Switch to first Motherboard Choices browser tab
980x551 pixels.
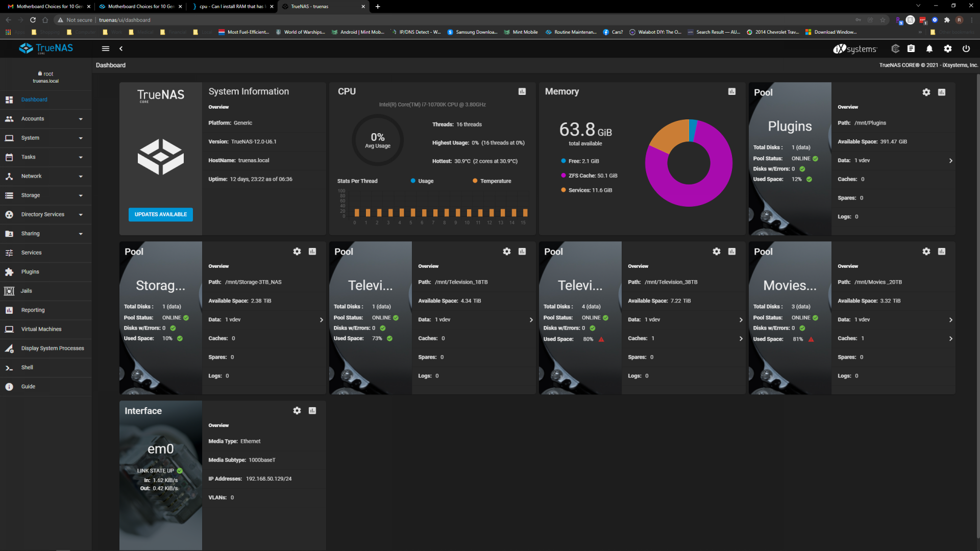click(x=48, y=7)
